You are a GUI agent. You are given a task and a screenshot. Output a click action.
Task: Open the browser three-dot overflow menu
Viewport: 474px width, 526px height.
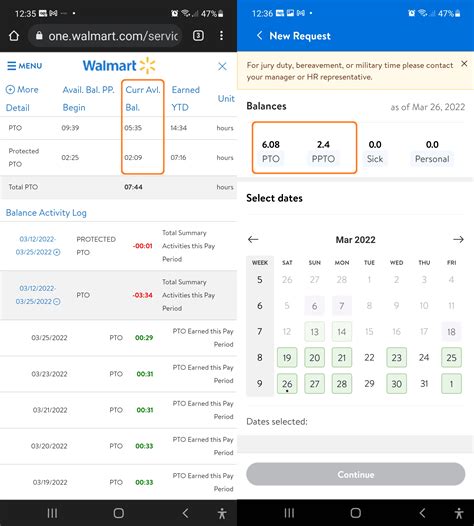click(221, 36)
